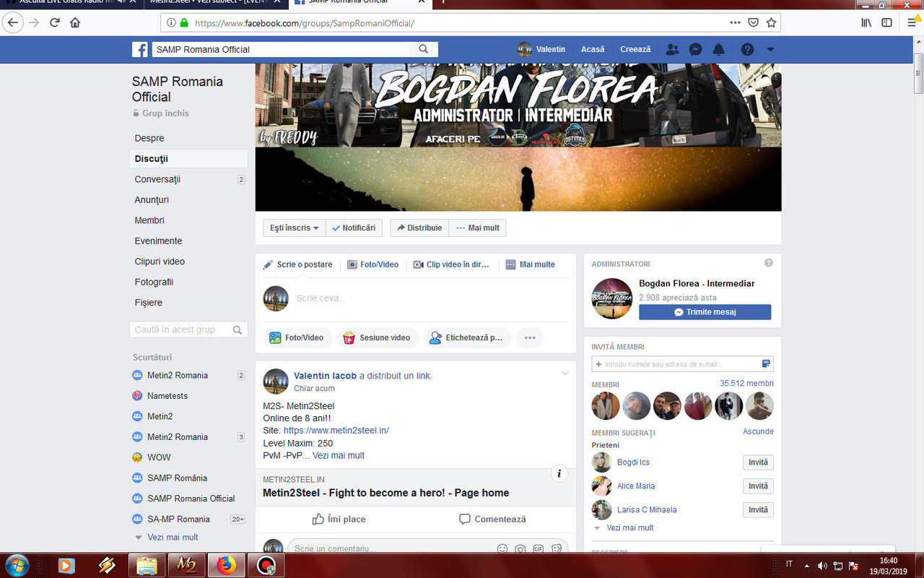Click the GIF icon in comment box
This screenshot has height=578, width=924.
click(x=538, y=548)
